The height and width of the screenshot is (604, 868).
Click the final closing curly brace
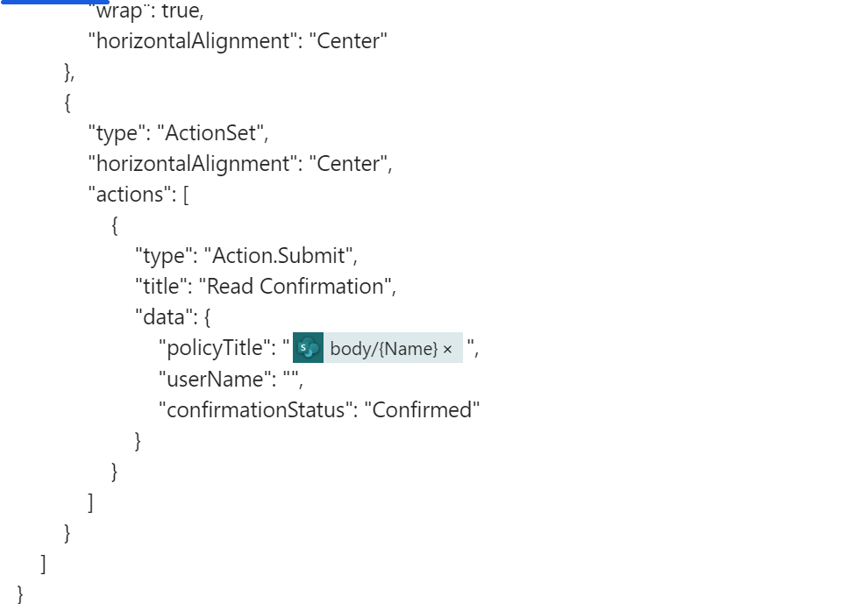pyautogui.click(x=21, y=594)
